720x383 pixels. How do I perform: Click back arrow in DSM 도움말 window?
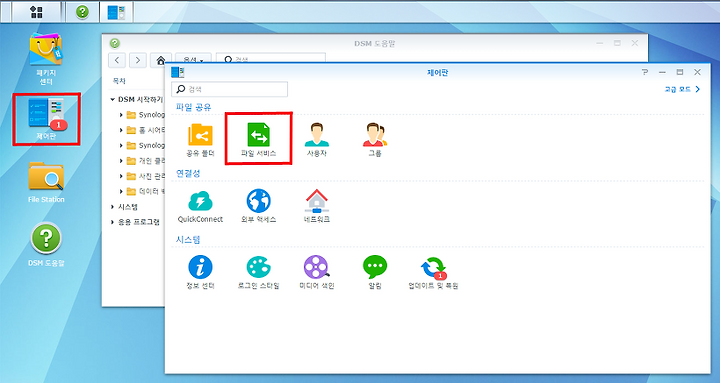click(x=117, y=60)
